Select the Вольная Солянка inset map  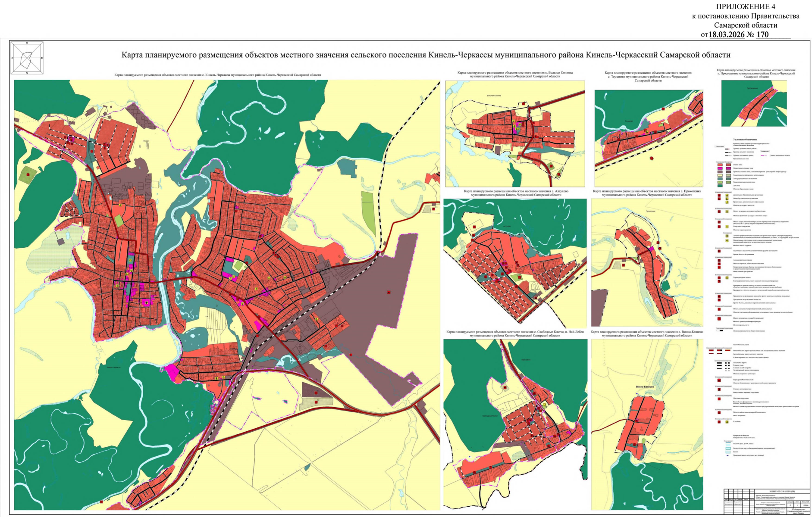[515, 134]
